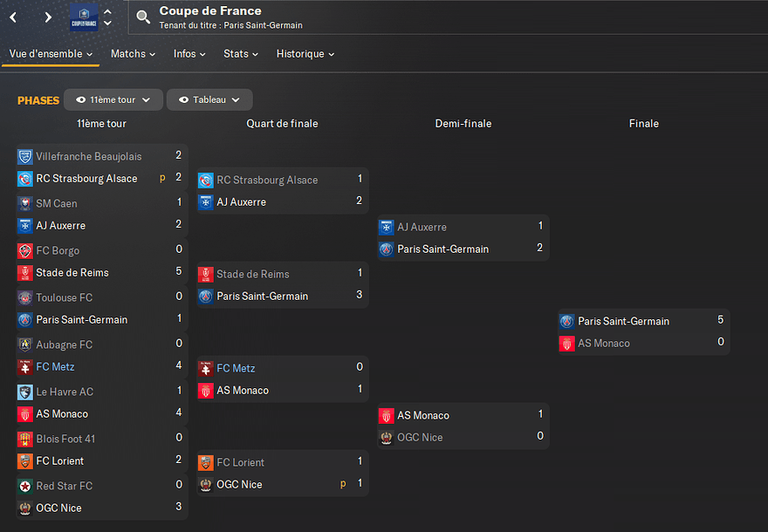
Task: Open the Historique dropdown menu
Action: pos(305,54)
